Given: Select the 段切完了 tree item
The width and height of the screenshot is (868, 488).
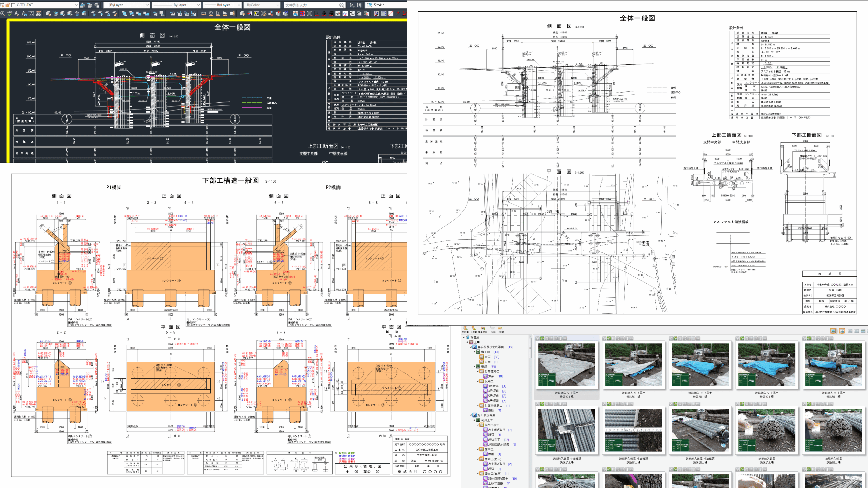Looking at the screenshot, I should pos(493,440).
